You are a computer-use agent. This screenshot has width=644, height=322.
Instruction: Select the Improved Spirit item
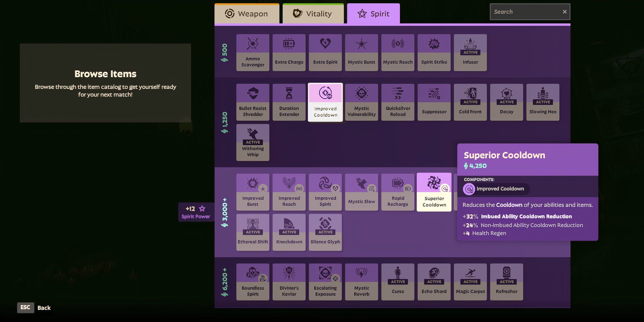point(325,192)
